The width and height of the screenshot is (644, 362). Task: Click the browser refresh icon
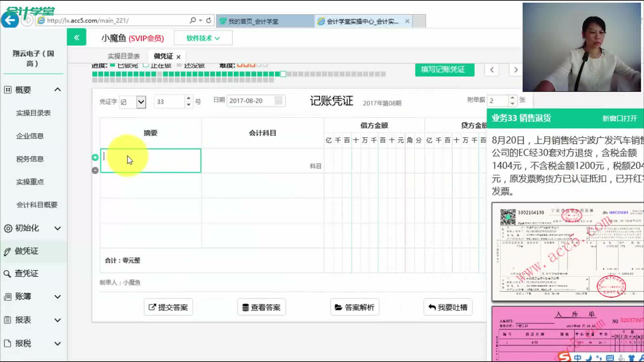coord(209,20)
